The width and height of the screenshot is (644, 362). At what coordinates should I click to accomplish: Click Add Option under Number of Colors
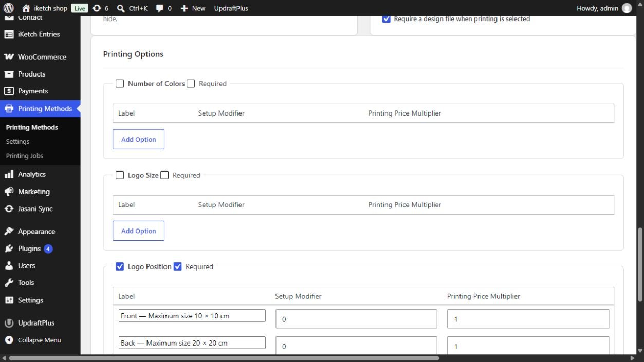[138, 139]
